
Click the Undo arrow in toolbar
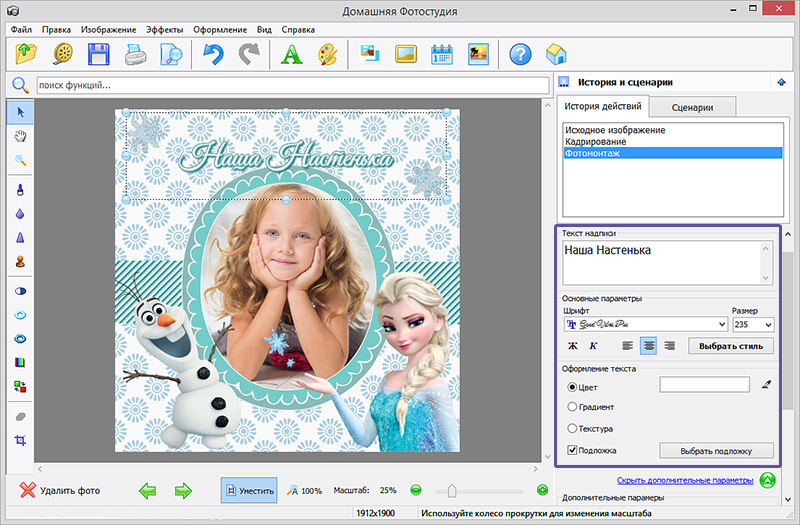(212, 54)
